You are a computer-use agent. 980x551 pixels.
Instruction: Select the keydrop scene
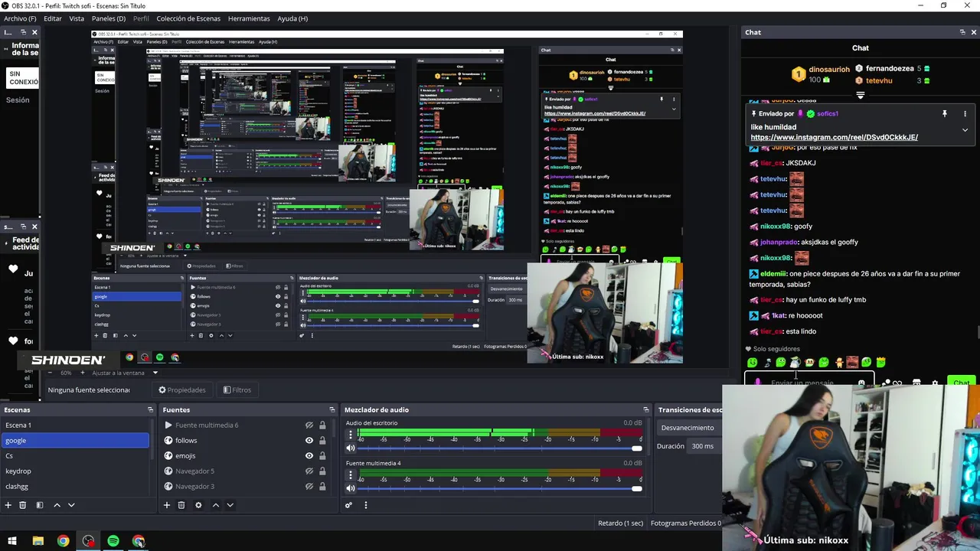[75, 471]
